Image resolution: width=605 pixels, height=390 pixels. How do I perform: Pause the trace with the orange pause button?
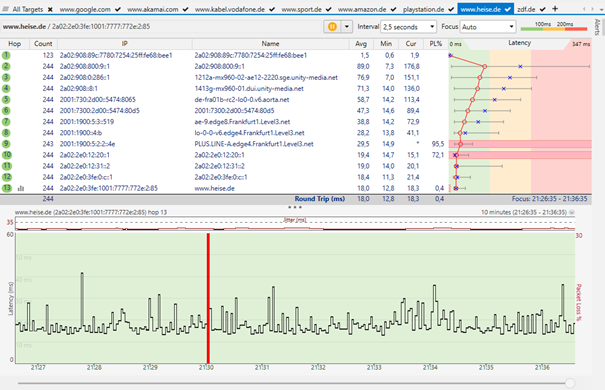click(x=332, y=27)
